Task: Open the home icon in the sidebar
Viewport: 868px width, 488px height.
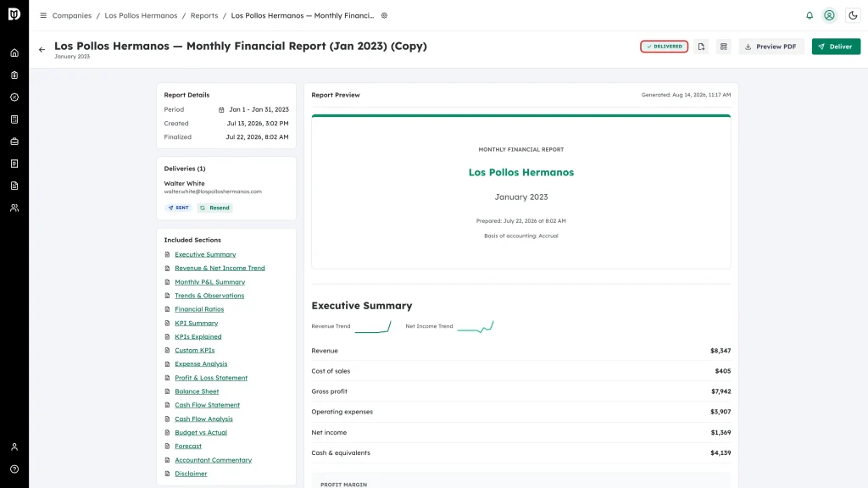Action: (14, 53)
